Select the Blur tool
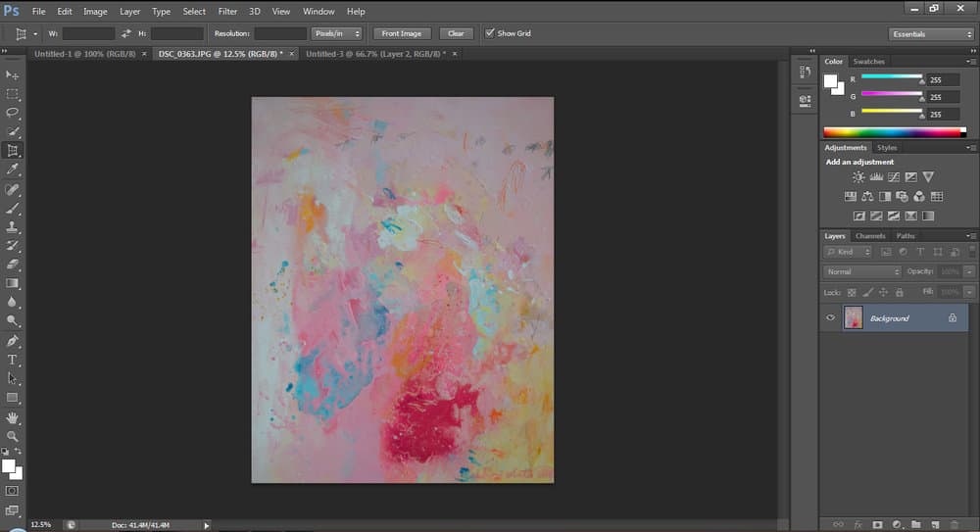980x532 pixels. click(12, 302)
